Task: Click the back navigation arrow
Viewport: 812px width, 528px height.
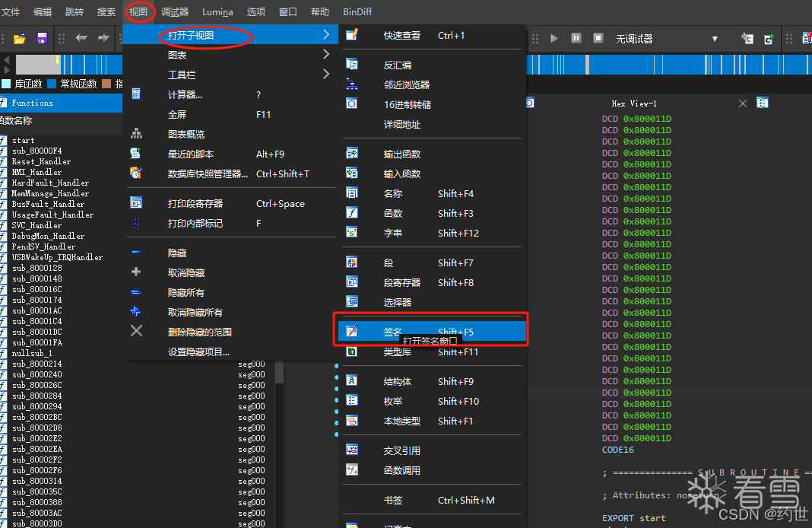Action: click(x=81, y=38)
